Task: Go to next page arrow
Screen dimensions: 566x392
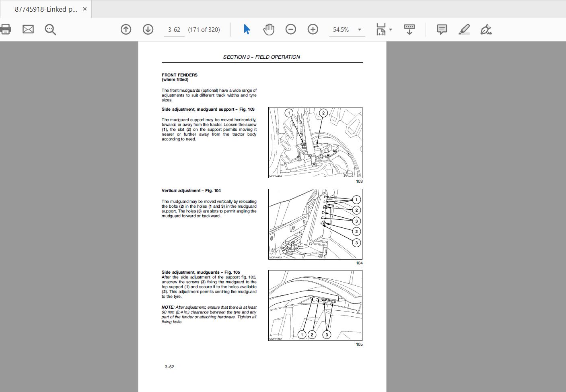Action: click(x=148, y=29)
